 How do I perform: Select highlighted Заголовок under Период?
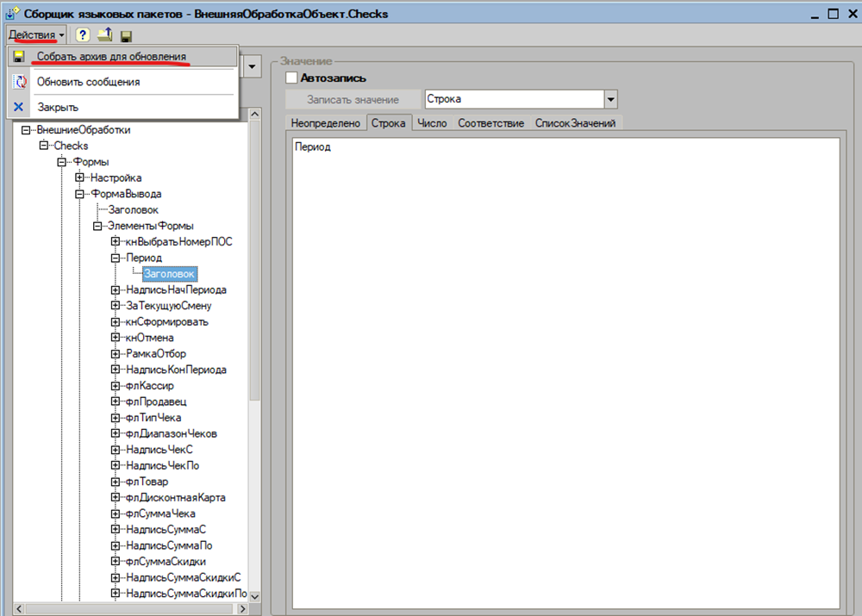[169, 274]
